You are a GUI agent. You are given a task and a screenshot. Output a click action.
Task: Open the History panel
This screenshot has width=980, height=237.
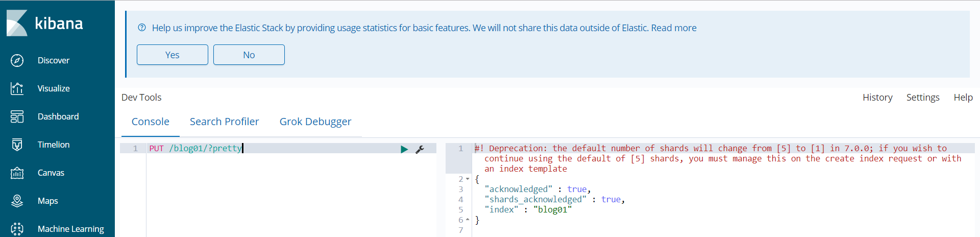877,97
